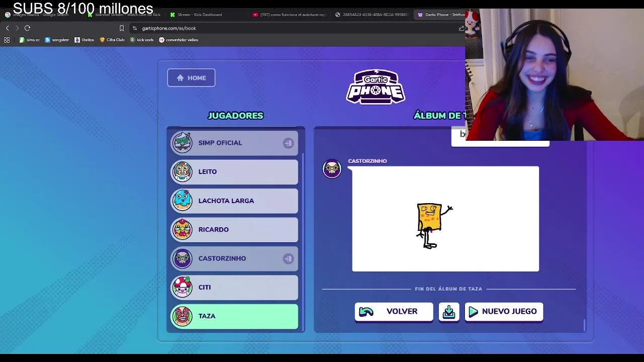Click TAZA's avatar
The width and height of the screenshot is (644, 362).
tap(182, 316)
